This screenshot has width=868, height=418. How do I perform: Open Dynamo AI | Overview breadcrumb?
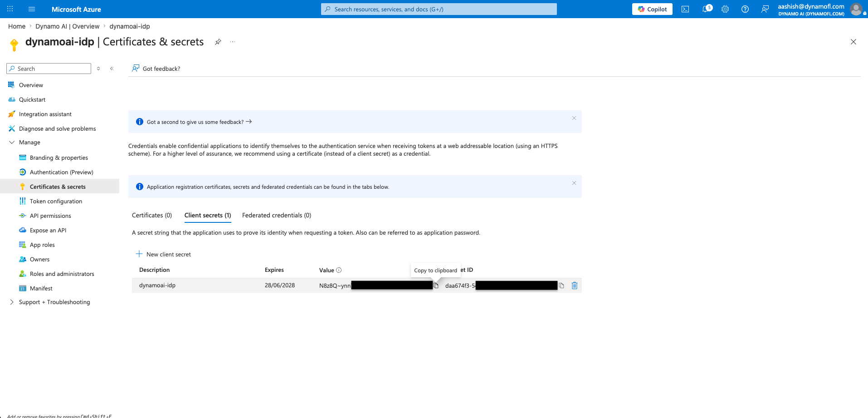(68, 26)
